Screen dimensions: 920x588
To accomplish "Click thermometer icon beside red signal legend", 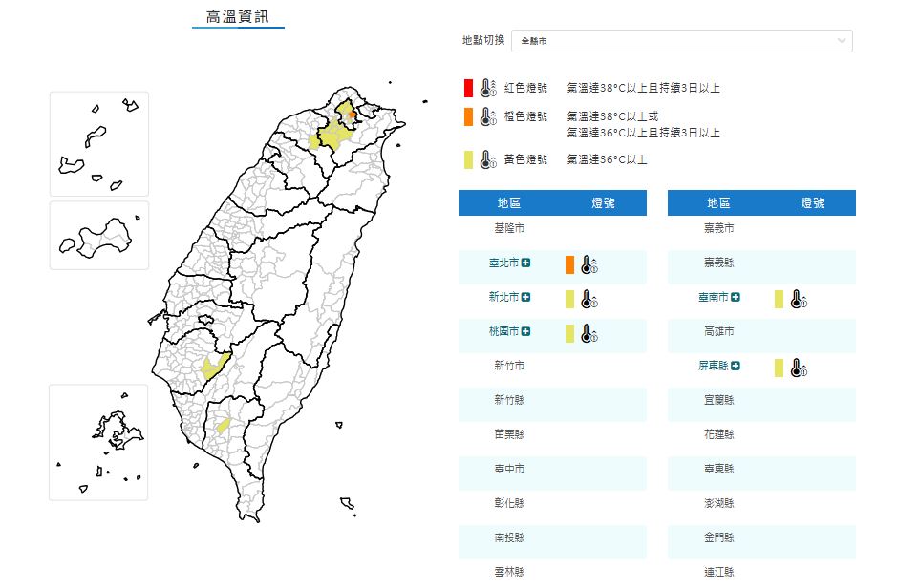I will (x=488, y=89).
